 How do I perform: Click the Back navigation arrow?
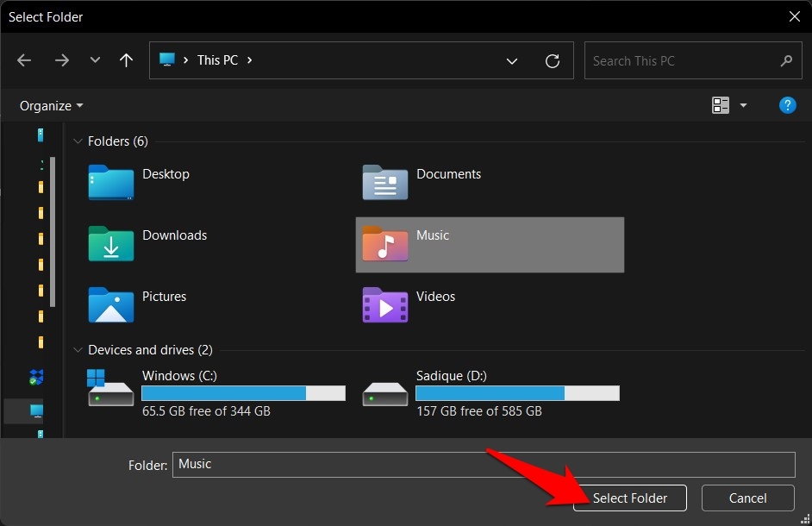pos(24,60)
